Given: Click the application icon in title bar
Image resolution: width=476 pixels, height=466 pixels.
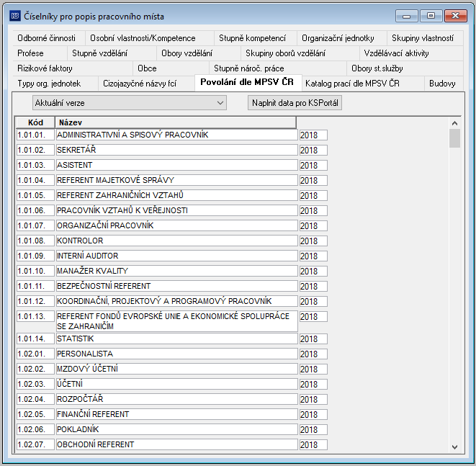Looking at the screenshot, I should point(15,16).
